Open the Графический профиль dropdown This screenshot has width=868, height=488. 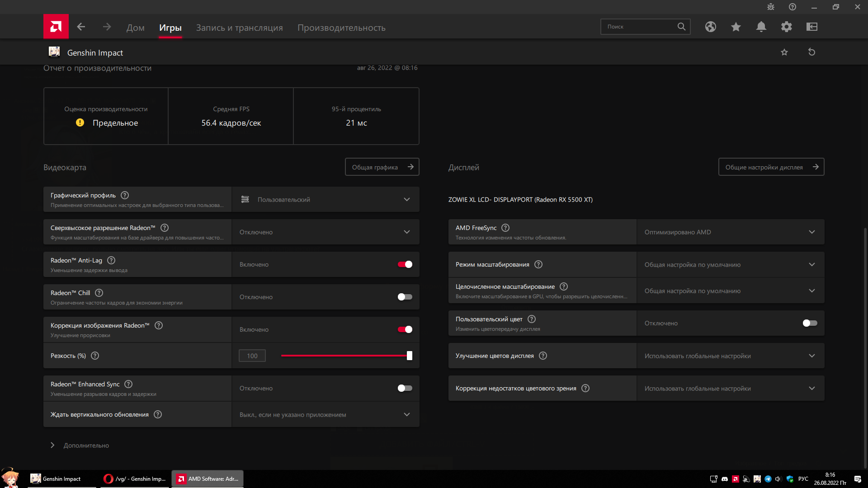tap(325, 199)
